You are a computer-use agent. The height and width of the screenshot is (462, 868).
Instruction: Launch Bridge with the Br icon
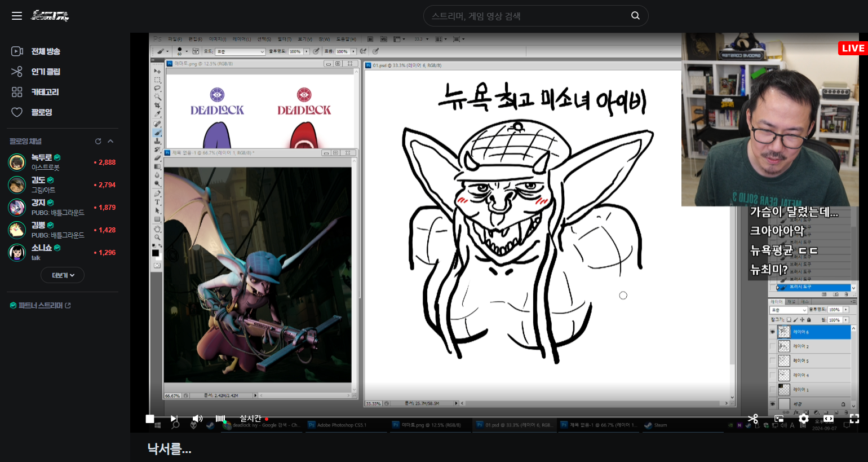(370, 39)
